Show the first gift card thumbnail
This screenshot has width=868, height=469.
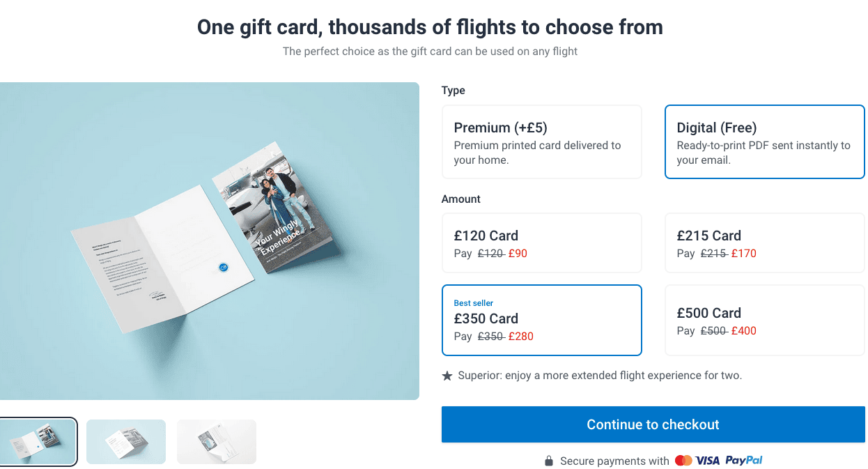(x=38, y=442)
